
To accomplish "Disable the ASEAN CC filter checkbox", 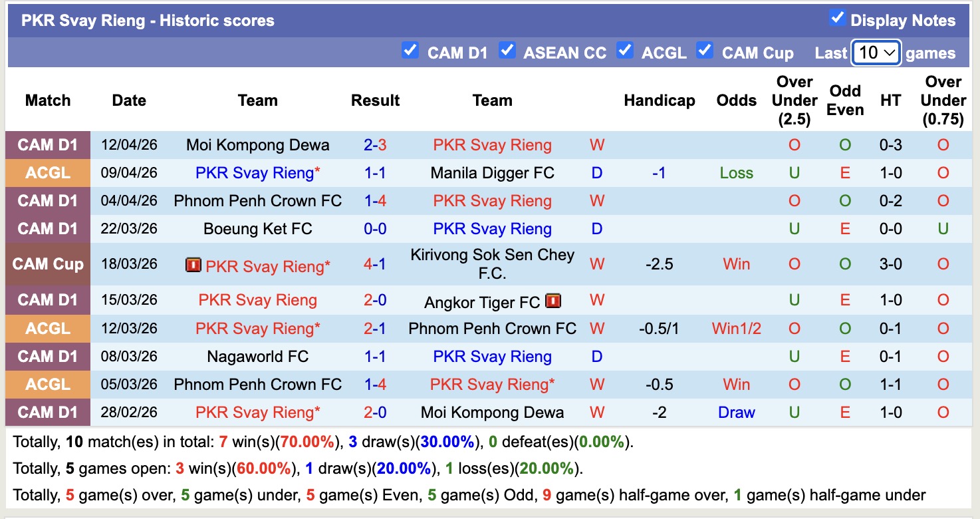I will click(509, 49).
